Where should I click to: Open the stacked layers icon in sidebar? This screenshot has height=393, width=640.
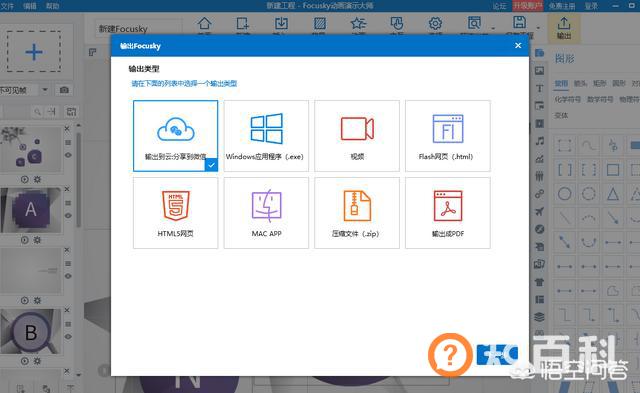click(540, 317)
